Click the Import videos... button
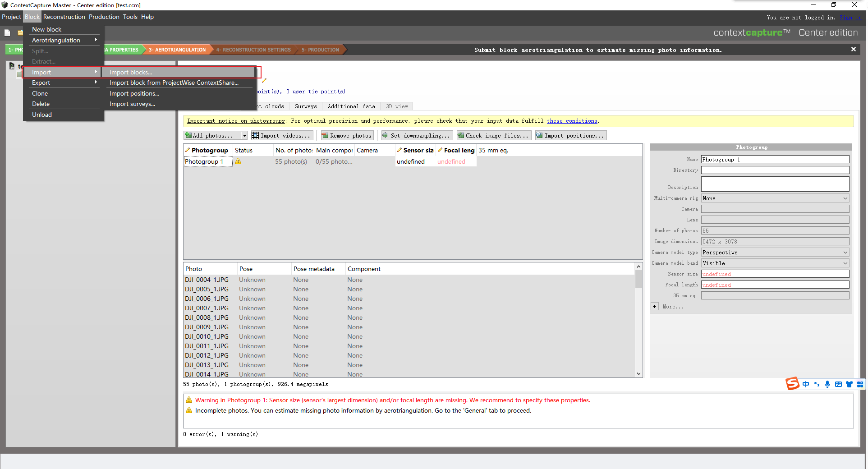 coord(282,135)
